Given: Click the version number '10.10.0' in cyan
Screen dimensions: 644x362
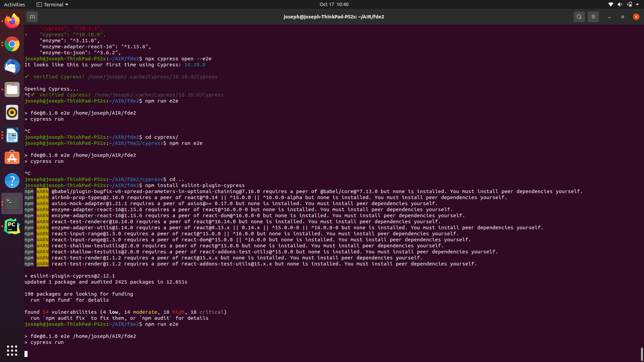Looking at the screenshot, I should pyautogui.click(x=195, y=65).
